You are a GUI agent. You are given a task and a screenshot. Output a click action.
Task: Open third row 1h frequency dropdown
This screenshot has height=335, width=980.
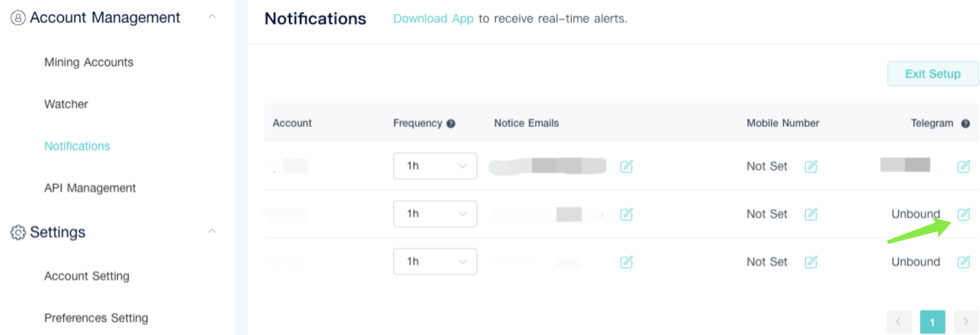435,261
